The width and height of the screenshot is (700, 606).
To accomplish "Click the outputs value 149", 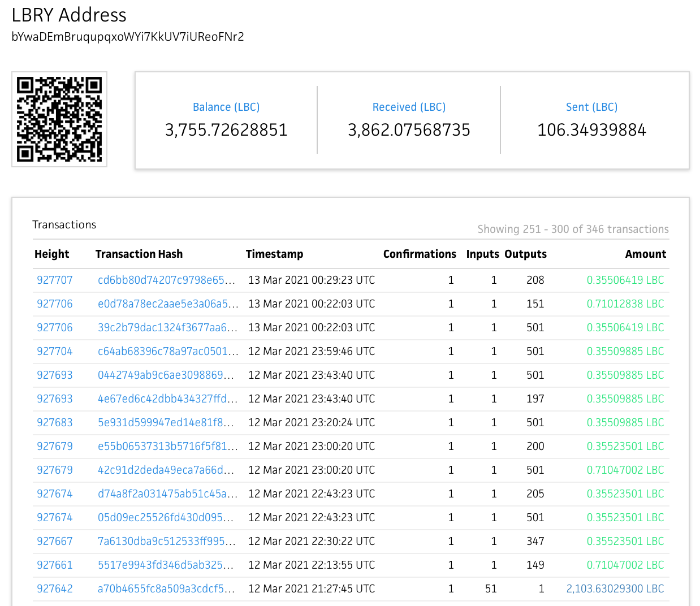I will click(x=535, y=565).
